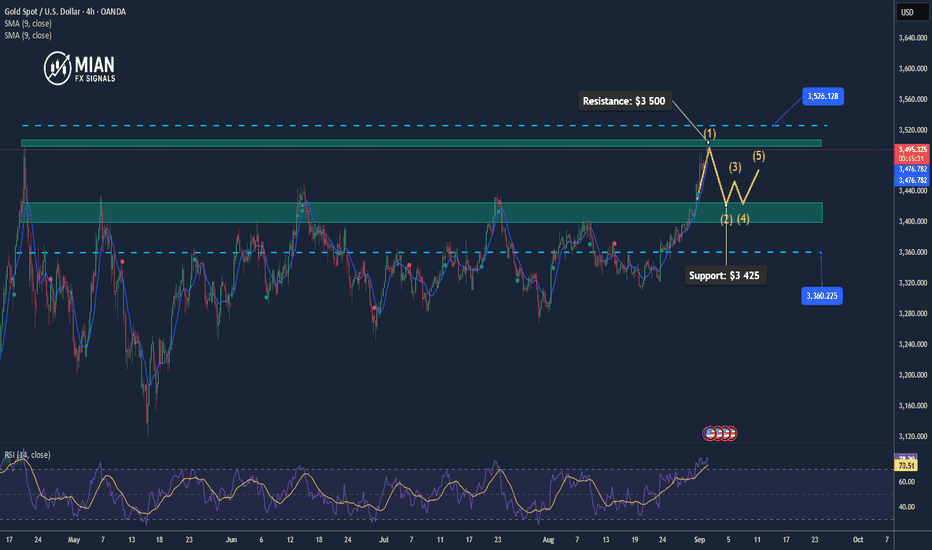Click the Aug label on the time axis

tap(548, 540)
